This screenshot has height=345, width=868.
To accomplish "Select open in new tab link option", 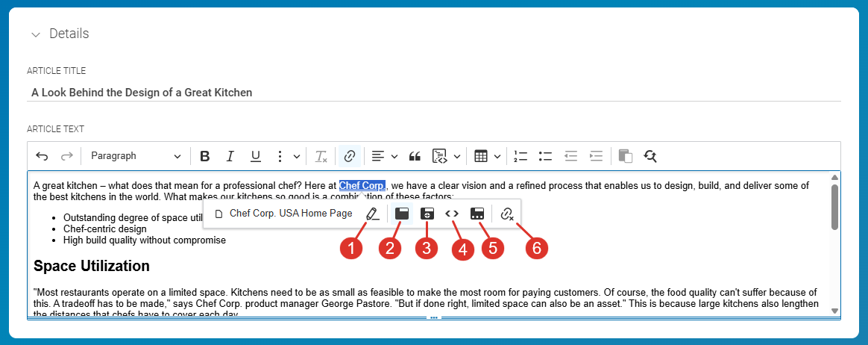I will point(427,214).
